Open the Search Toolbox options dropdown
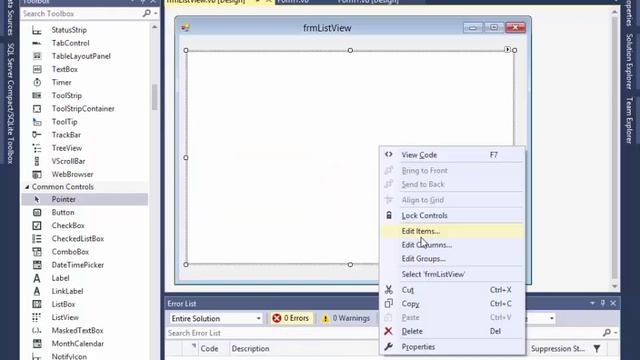The height and width of the screenshot is (360, 640). pyautogui.click(x=156, y=13)
